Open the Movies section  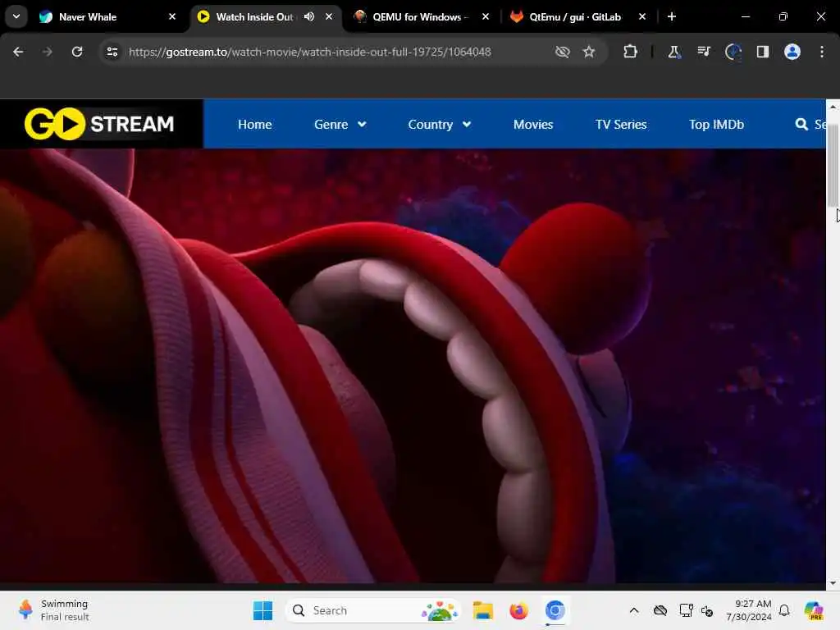click(x=533, y=125)
